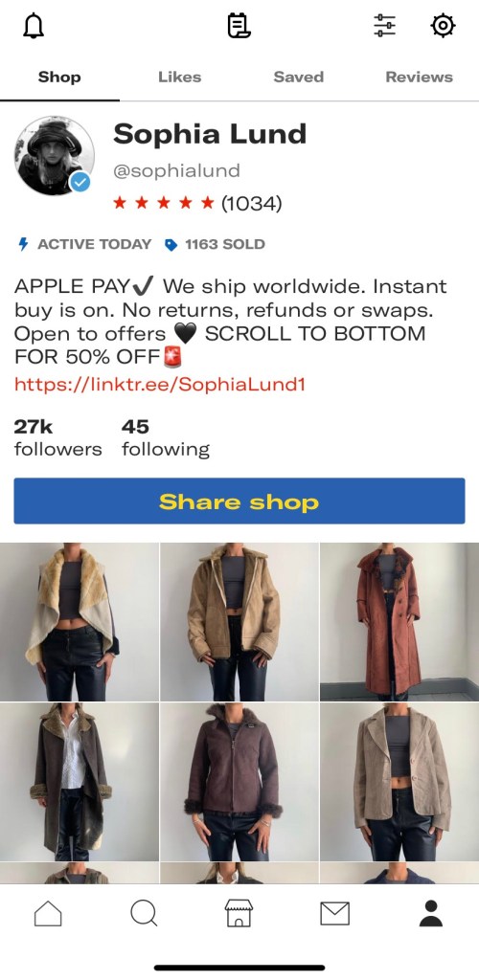The image size is (479, 980).
Task: Open the linktr.ee/SophiaLund1 link
Action: (159, 384)
